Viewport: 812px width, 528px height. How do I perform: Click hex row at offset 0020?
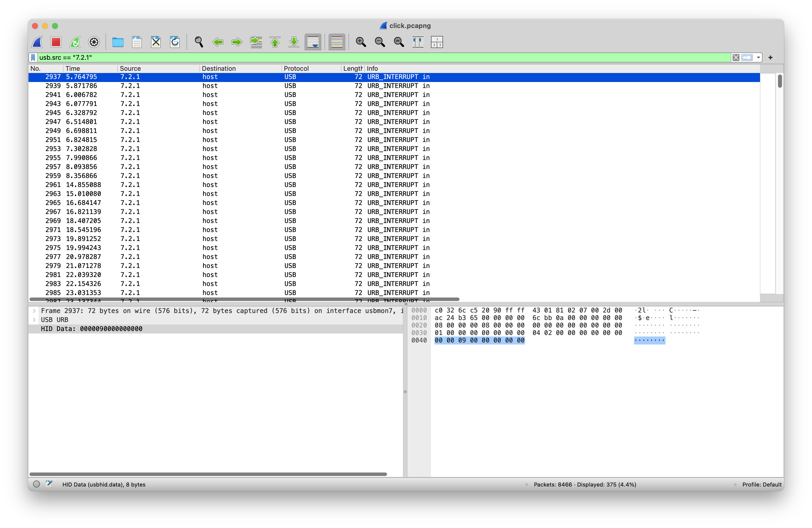click(528, 325)
